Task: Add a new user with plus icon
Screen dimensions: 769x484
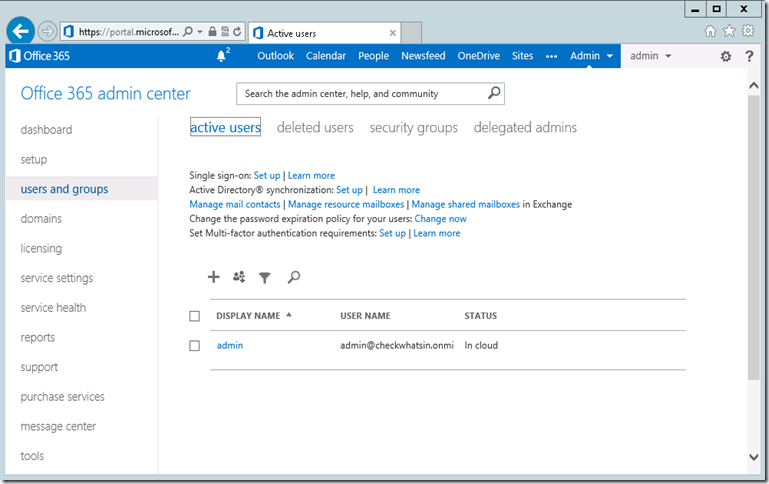Action: pyautogui.click(x=213, y=277)
